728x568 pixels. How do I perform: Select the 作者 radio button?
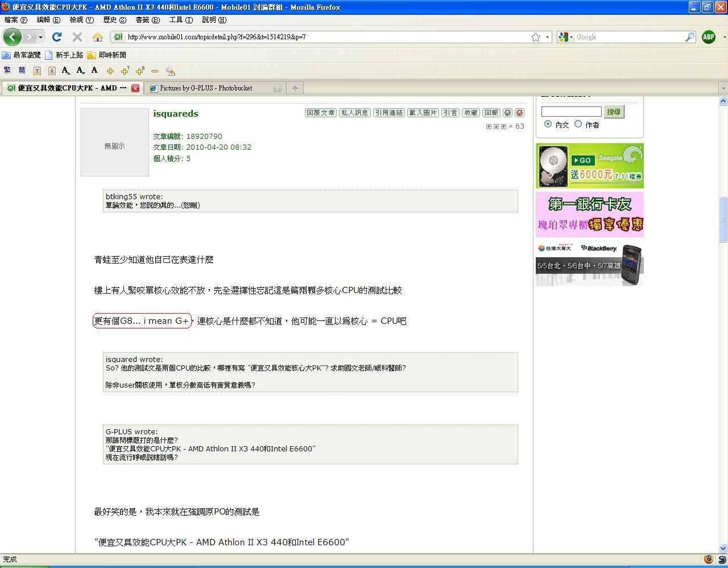(578, 124)
